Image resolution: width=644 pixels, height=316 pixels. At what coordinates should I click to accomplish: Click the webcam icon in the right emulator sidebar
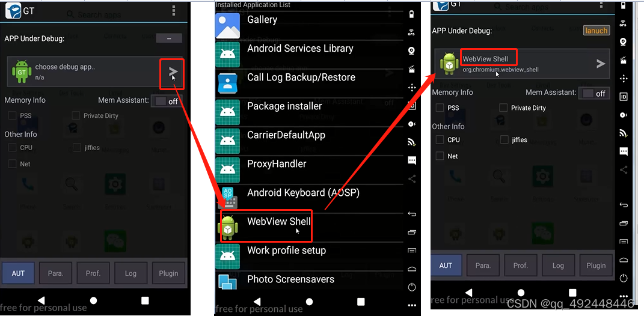(x=623, y=42)
